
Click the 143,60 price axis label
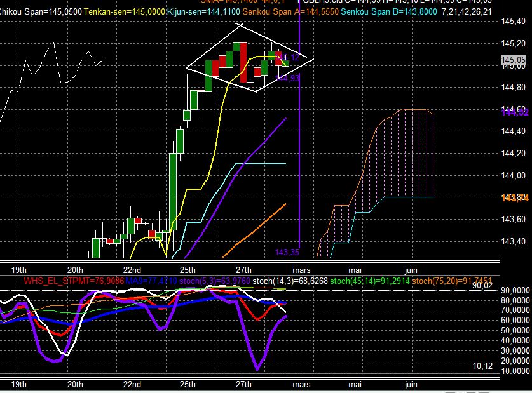514,219
